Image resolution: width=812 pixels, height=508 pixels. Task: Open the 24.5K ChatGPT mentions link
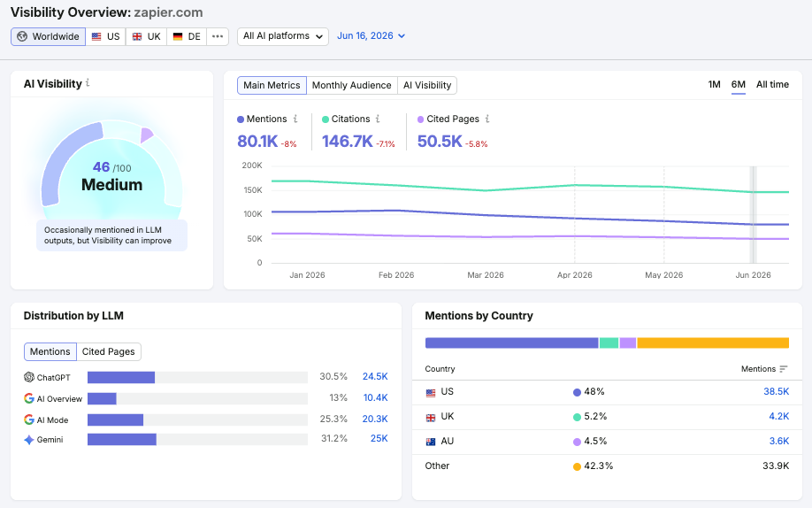[x=375, y=376]
